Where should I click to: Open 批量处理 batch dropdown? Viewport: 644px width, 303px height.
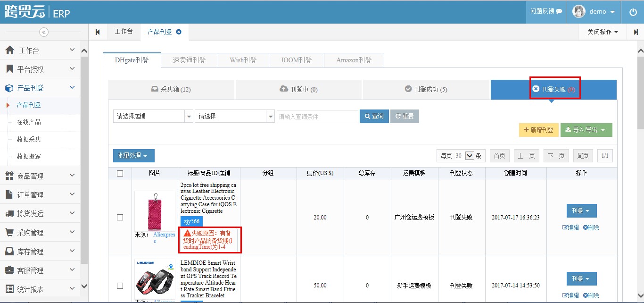134,156
